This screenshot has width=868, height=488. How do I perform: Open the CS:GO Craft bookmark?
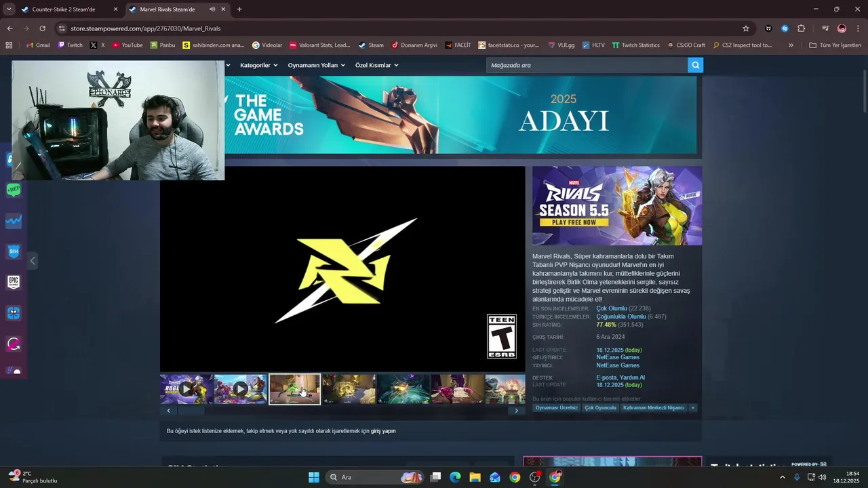click(686, 45)
